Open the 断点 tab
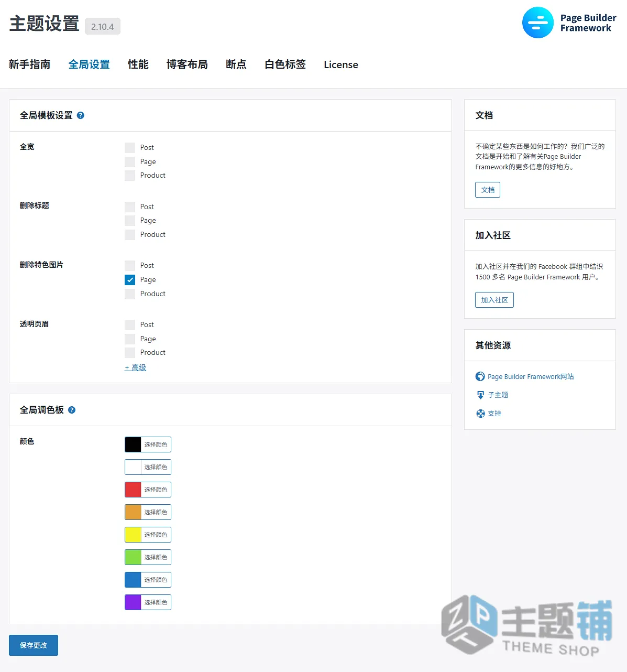 [x=236, y=64]
